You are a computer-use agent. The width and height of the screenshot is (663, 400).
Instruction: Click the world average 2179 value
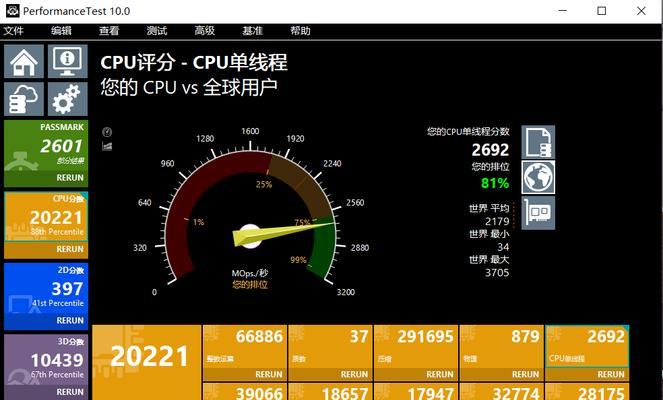coord(497,221)
